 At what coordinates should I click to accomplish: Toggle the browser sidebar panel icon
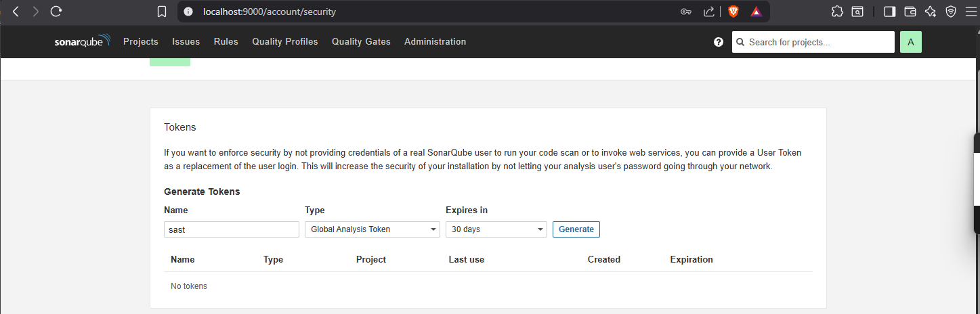890,12
